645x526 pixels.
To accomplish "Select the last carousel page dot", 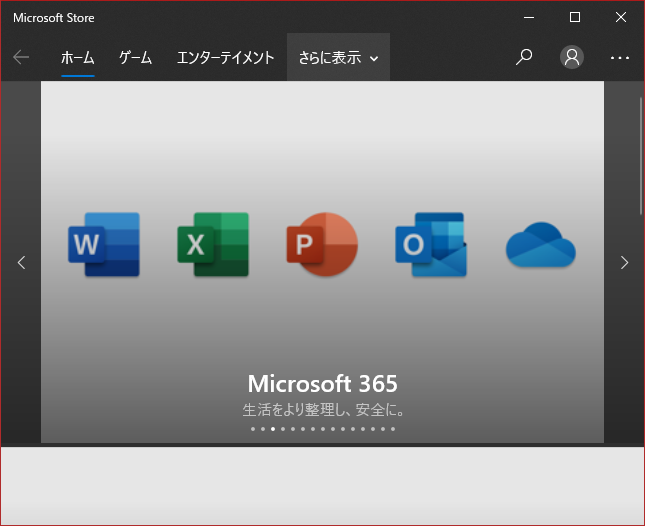I will [x=393, y=429].
